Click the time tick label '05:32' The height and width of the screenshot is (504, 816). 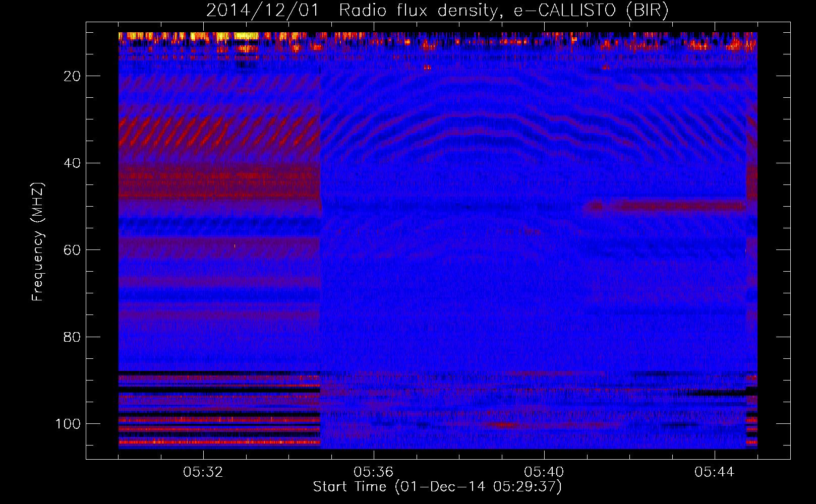[x=203, y=472]
